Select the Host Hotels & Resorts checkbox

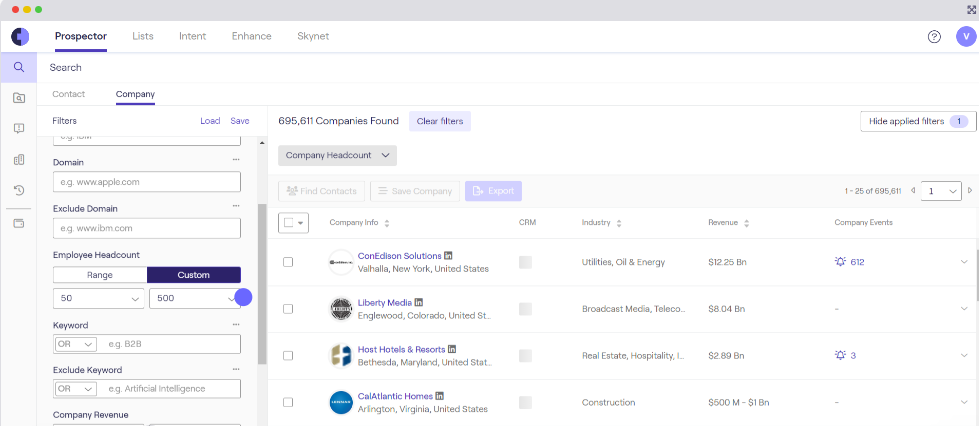288,355
